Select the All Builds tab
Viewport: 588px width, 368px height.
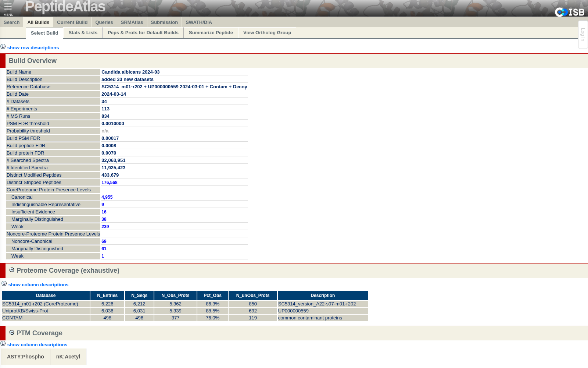(x=38, y=22)
